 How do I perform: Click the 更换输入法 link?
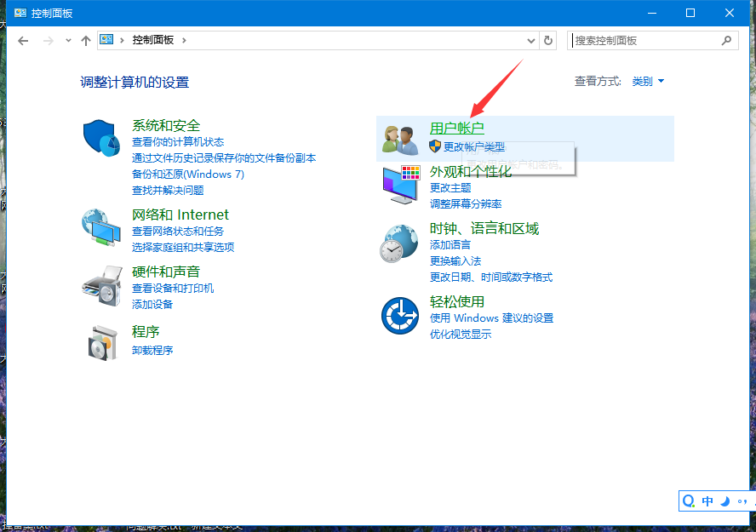coord(455,261)
